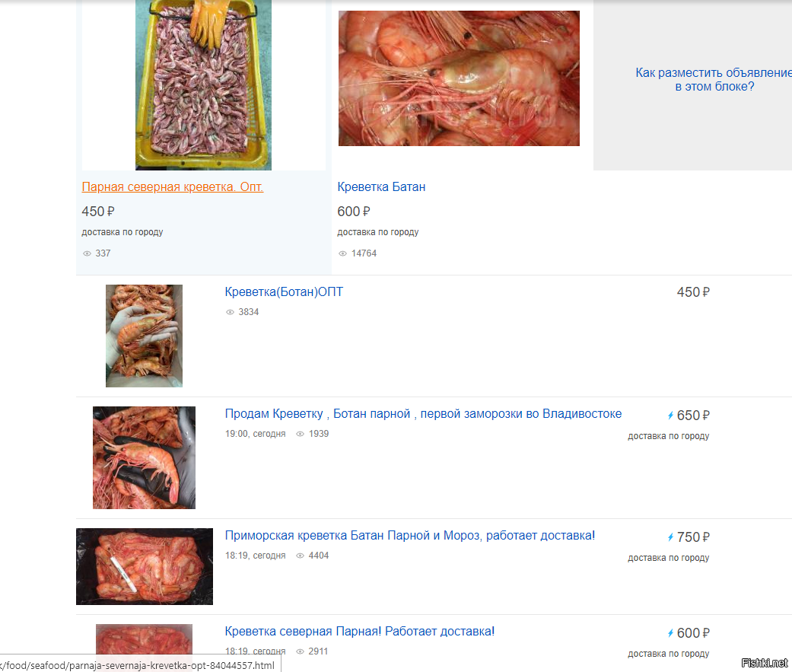Image resolution: width=792 pixels, height=672 pixels.
Task: Click the eye icon next to 3834 views
Action: [230, 312]
